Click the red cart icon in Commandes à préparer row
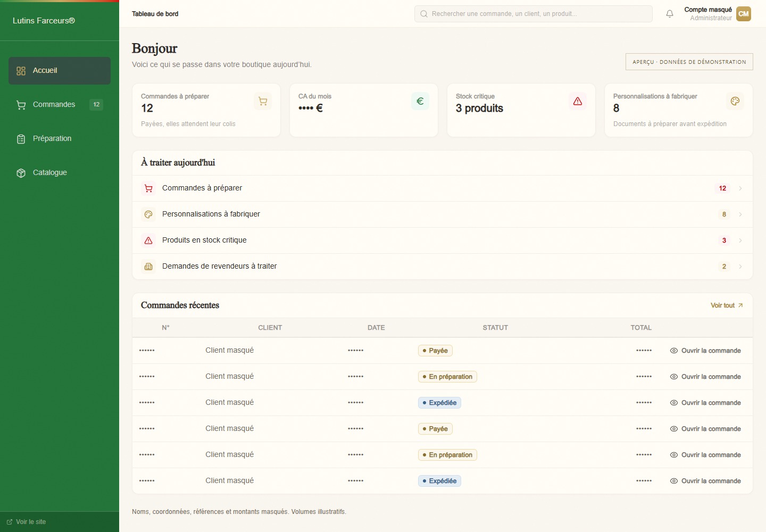 pos(148,188)
